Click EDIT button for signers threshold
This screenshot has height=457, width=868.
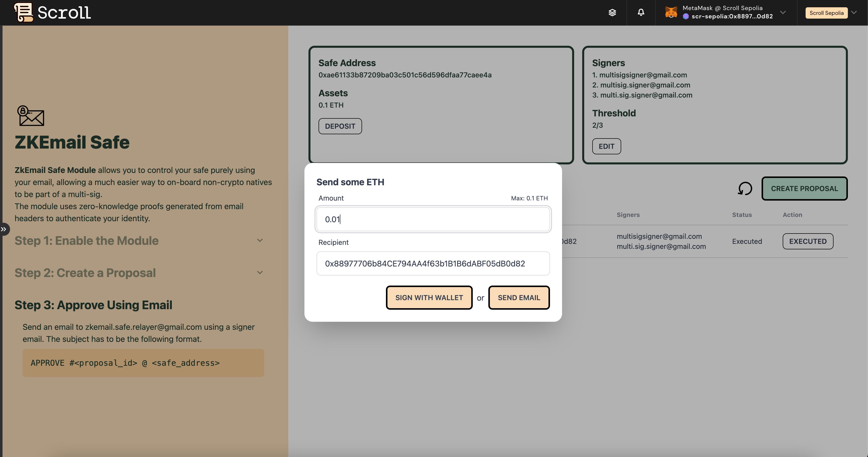click(x=606, y=146)
